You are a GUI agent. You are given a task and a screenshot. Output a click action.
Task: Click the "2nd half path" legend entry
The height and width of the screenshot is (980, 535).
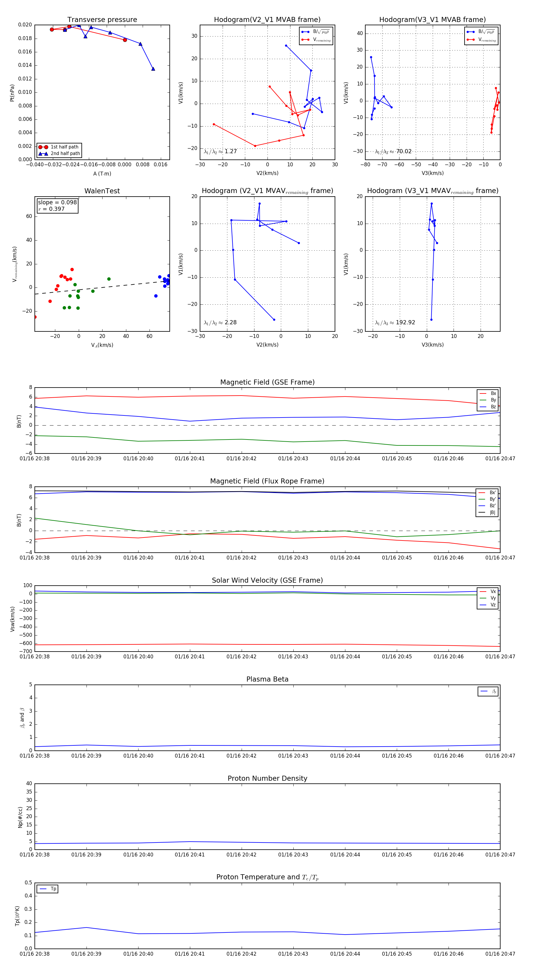(x=59, y=154)
